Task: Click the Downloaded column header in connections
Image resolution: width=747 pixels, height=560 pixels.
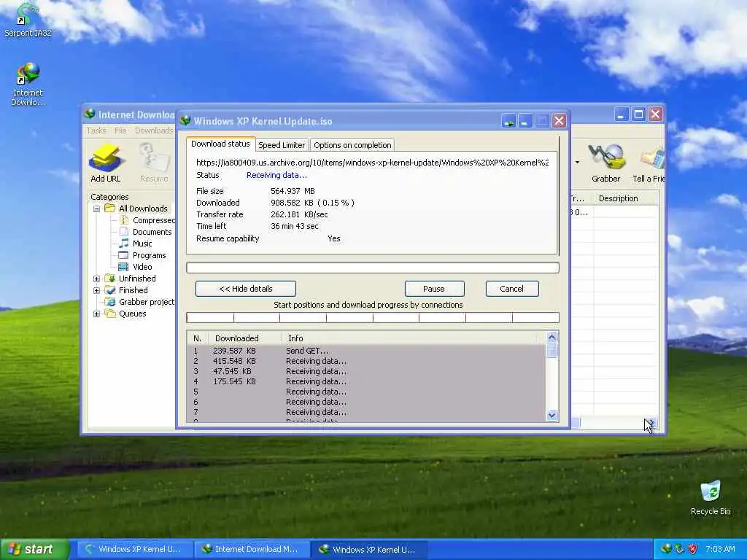Action: click(x=244, y=338)
